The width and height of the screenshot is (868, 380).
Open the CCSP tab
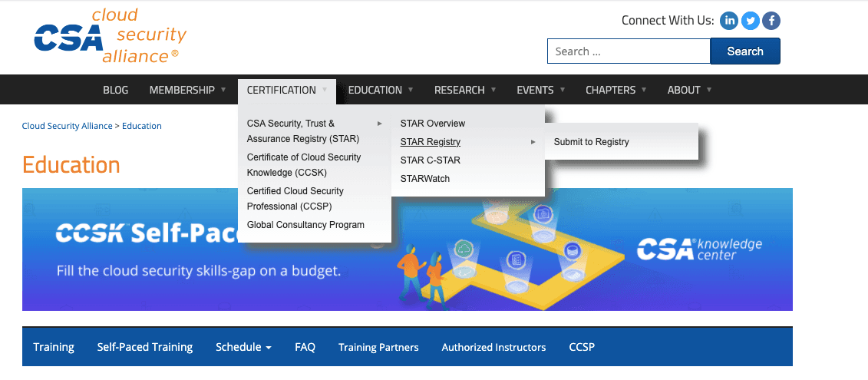(582, 347)
